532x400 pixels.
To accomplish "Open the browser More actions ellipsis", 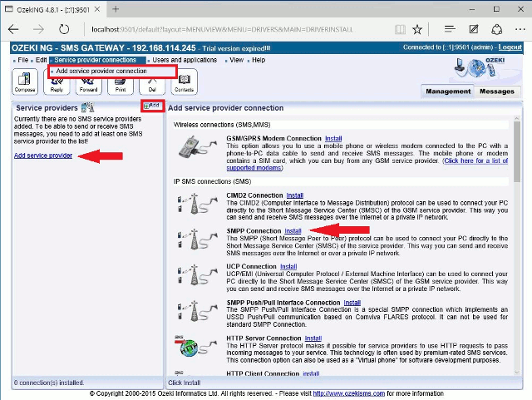I will tap(520, 30).
